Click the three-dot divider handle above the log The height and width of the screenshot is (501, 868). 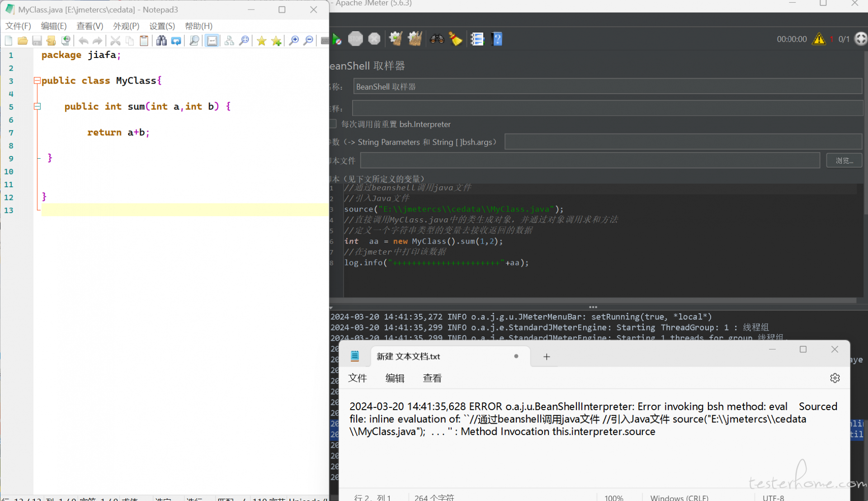pyautogui.click(x=593, y=307)
